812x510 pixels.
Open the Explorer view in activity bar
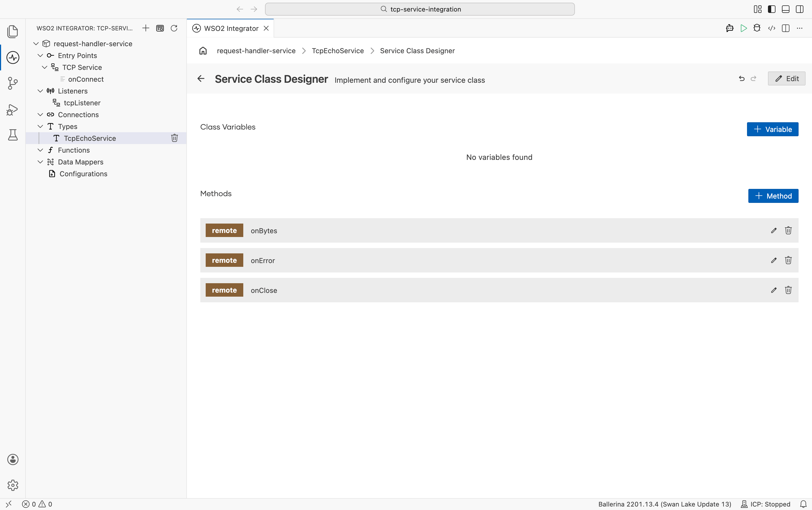(x=13, y=32)
